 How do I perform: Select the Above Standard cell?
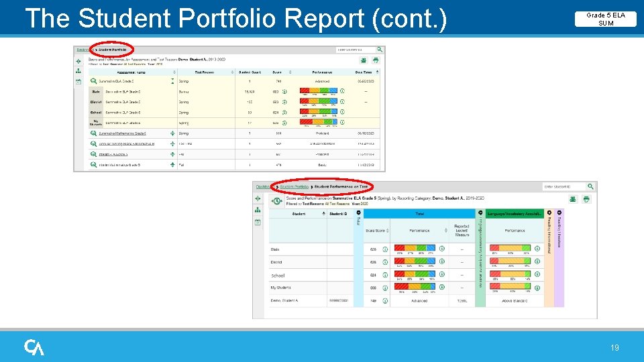[515, 301]
